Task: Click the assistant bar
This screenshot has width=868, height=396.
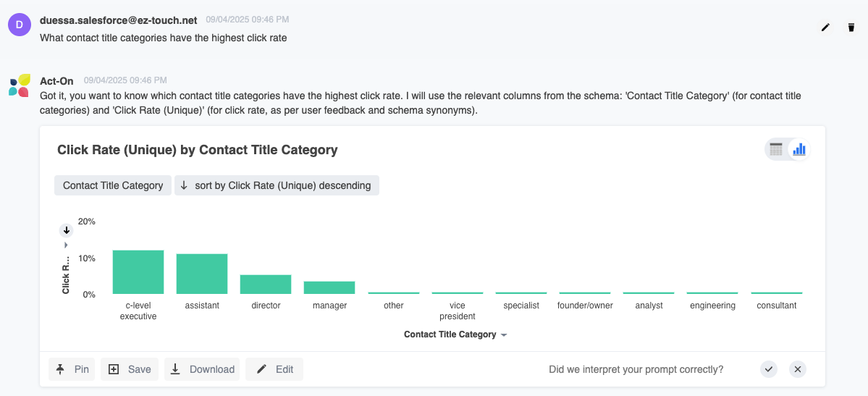Action: (x=202, y=274)
